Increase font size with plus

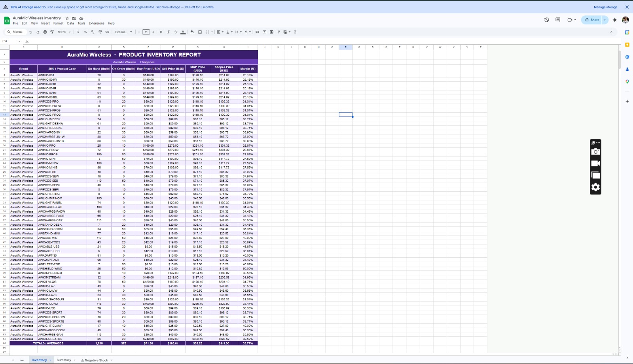click(x=153, y=32)
